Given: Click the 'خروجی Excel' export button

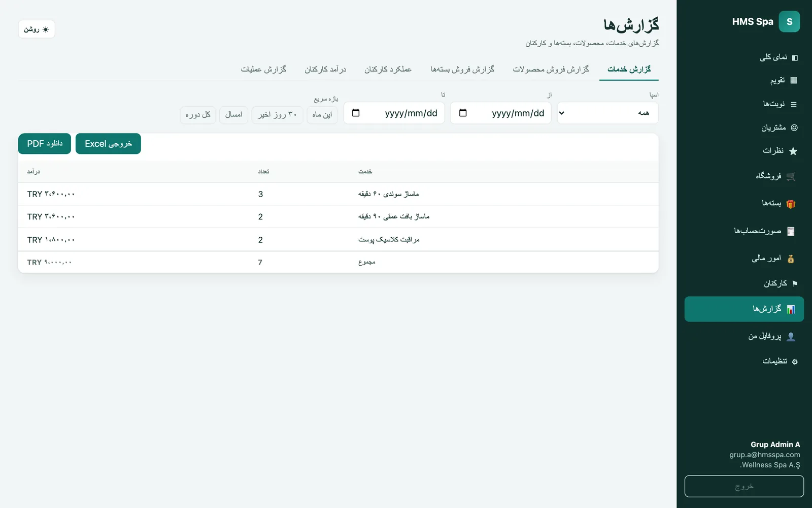Looking at the screenshot, I should tap(108, 144).
